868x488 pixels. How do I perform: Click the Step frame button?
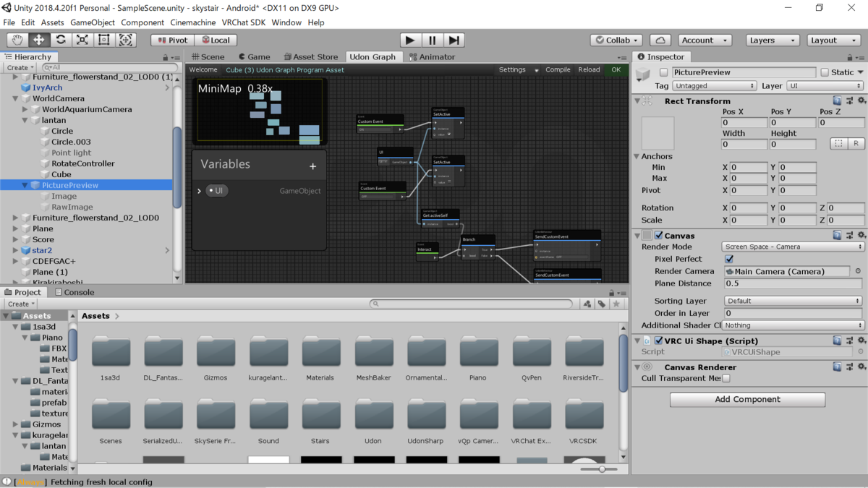click(454, 40)
